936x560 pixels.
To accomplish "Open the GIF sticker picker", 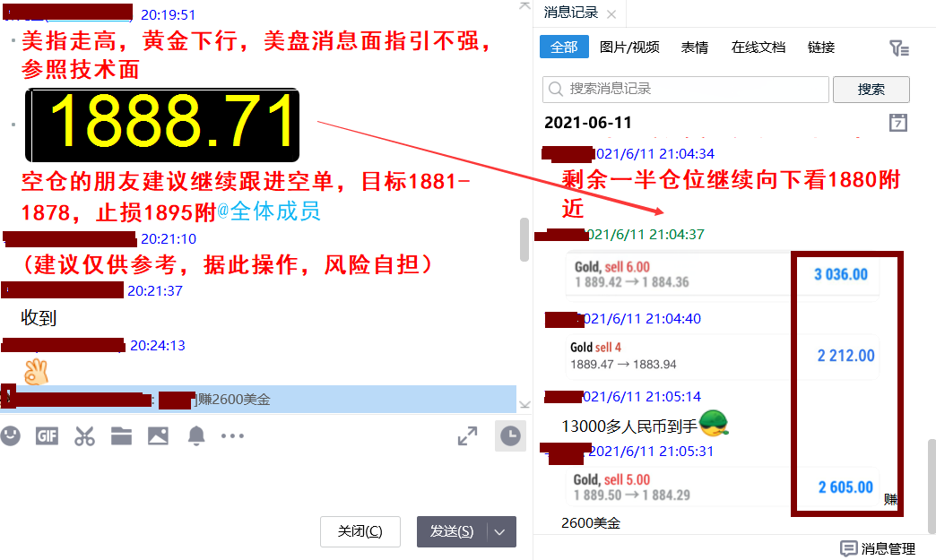I will [x=48, y=436].
